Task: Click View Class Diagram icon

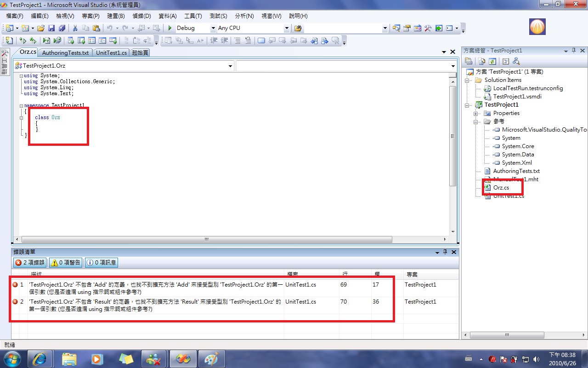Action: (x=516, y=61)
